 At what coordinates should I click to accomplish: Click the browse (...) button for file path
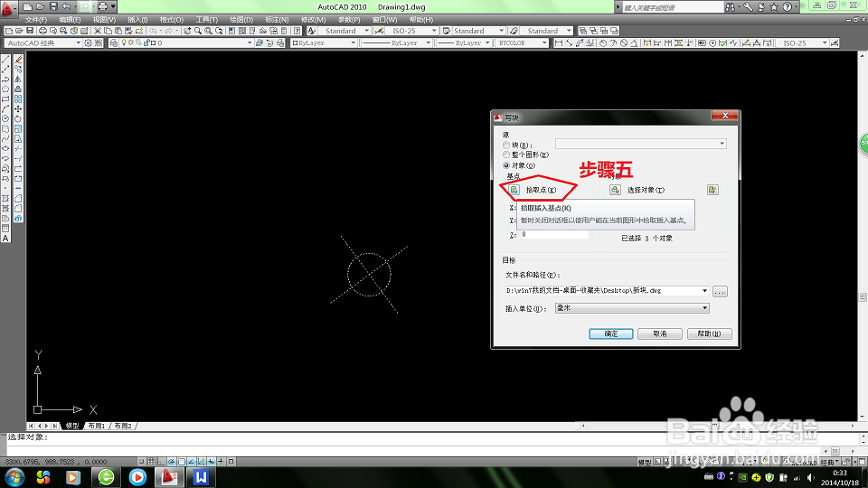click(x=720, y=292)
